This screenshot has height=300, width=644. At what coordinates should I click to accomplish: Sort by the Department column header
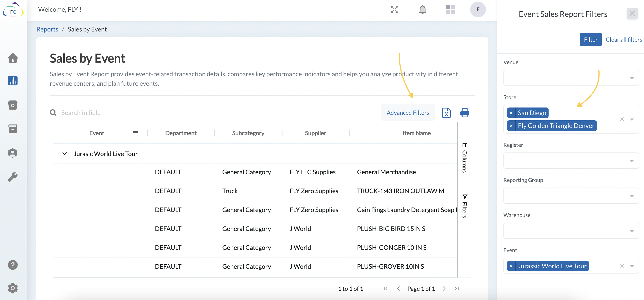tap(181, 133)
